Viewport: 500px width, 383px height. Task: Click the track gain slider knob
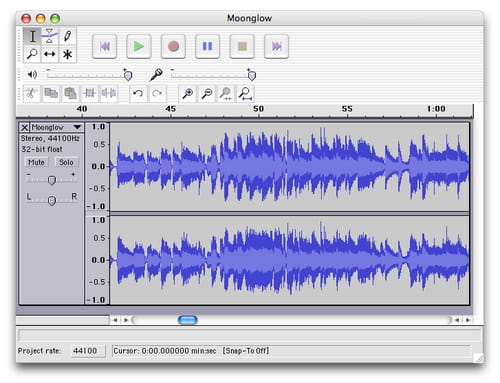pos(51,180)
